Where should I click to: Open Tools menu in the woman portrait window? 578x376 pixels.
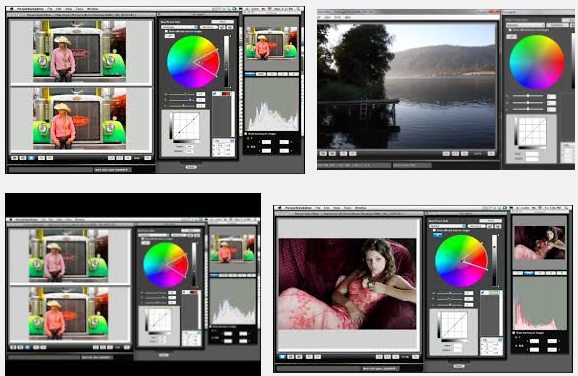[348, 208]
